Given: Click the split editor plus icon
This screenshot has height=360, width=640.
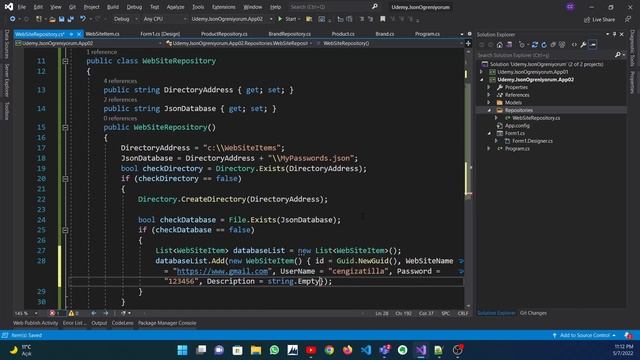Looking at the screenshot, I should click(x=468, y=43).
